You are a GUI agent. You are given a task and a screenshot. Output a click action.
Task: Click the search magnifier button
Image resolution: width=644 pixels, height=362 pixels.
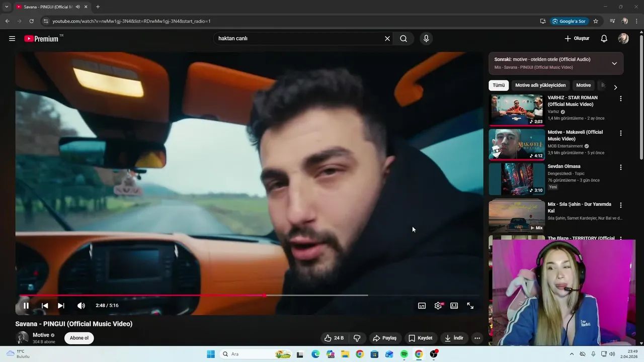pyautogui.click(x=404, y=39)
